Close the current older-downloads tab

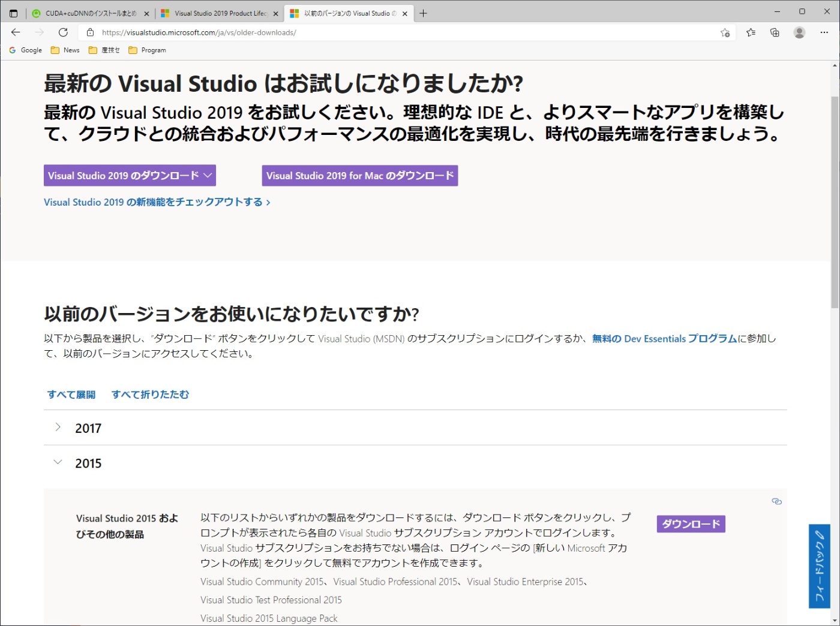click(x=405, y=13)
